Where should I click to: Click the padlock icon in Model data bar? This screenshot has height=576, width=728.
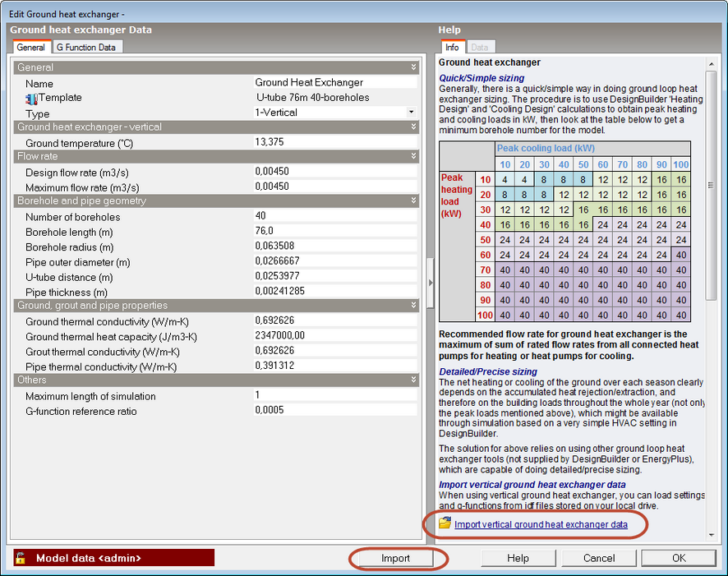coord(21,559)
